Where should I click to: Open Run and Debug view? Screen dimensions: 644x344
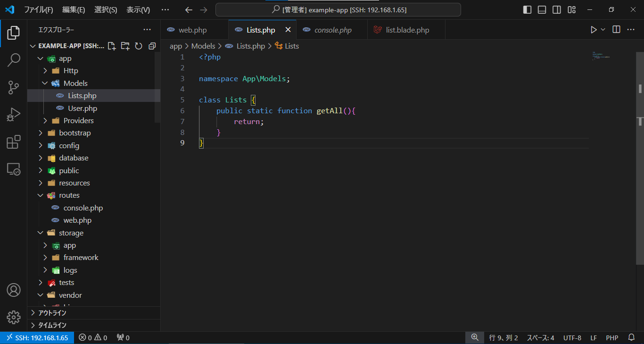14,115
